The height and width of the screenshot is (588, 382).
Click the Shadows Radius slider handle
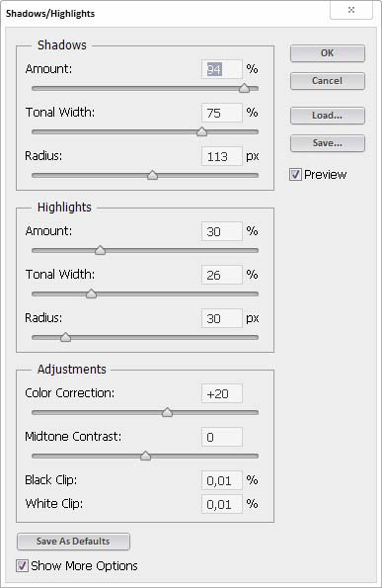tap(152, 175)
